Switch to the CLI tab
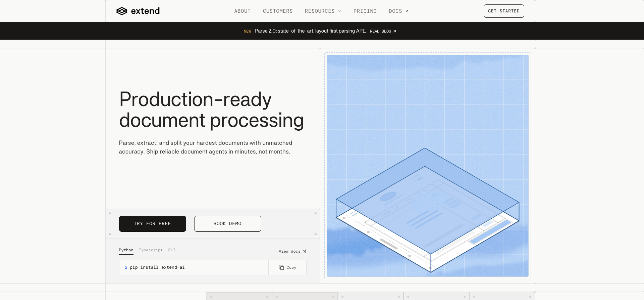The image size is (644, 300). click(x=172, y=250)
